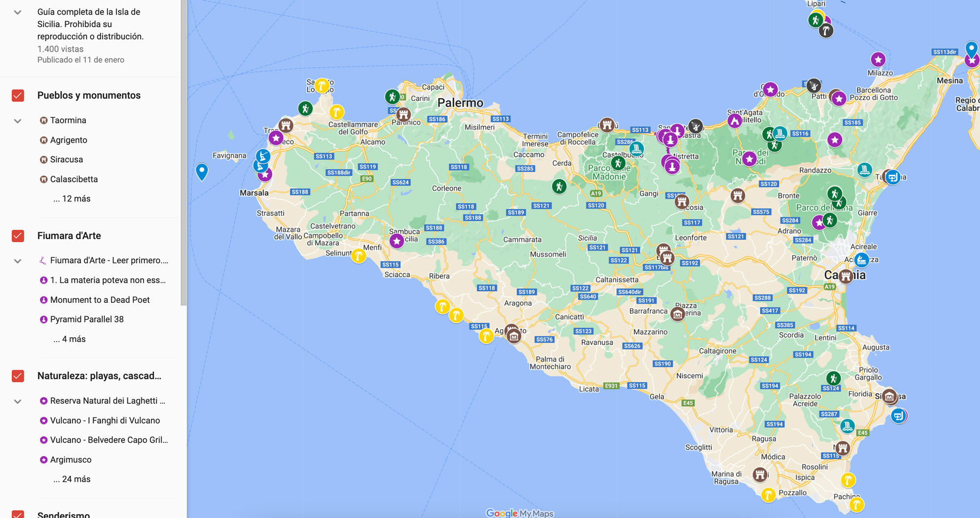Open '... 24 más' in the Naturaleza list
The image size is (980, 518).
tap(72, 479)
